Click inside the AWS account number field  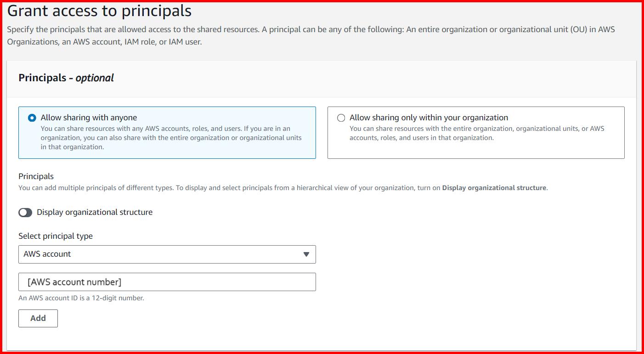167,281
